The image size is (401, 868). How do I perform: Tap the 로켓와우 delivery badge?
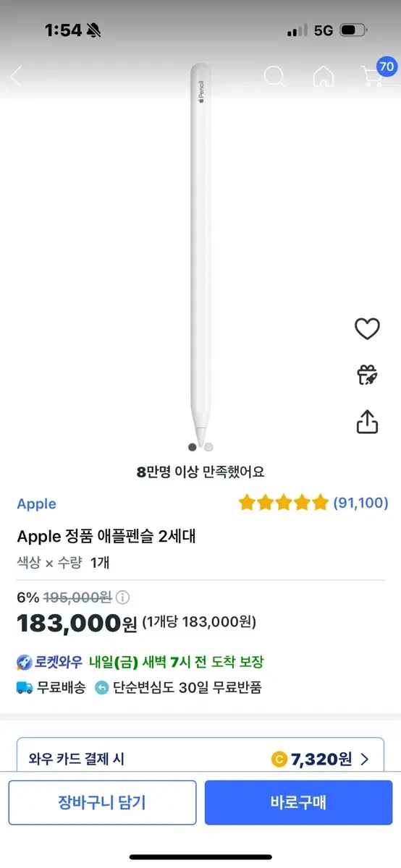tap(49, 662)
